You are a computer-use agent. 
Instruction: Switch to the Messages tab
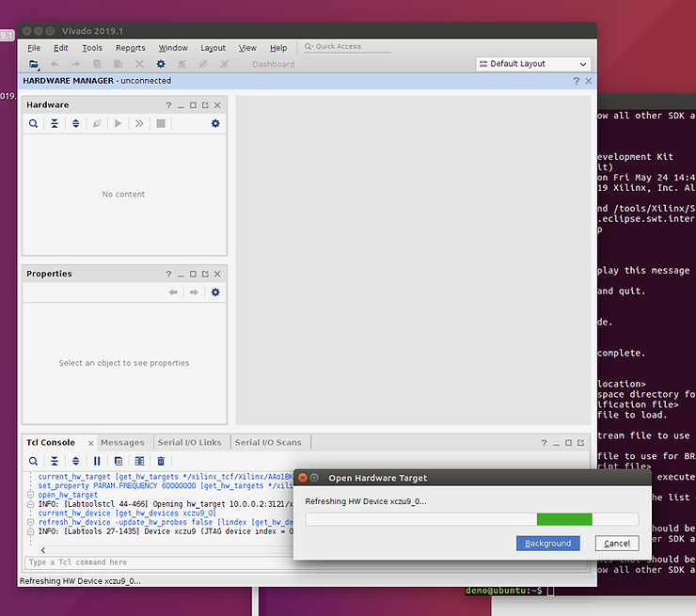pyautogui.click(x=122, y=442)
